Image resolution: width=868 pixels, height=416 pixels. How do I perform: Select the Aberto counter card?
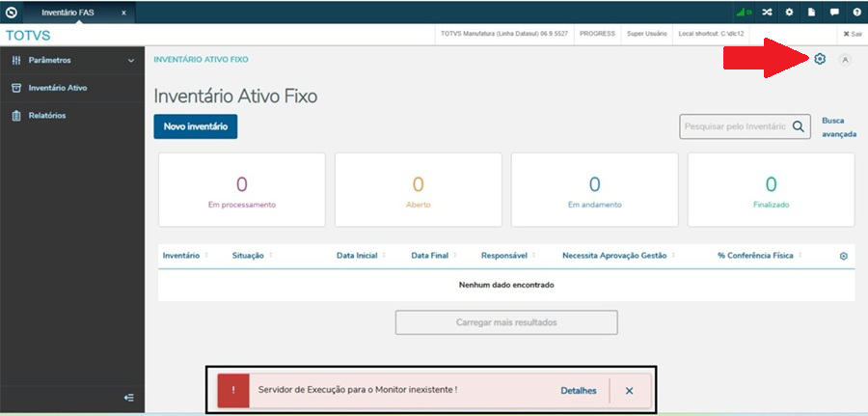(418, 190)
